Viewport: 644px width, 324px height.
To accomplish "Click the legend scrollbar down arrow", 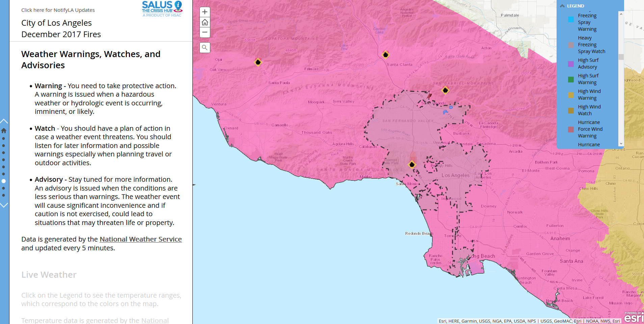I will [x=621, y=144].
